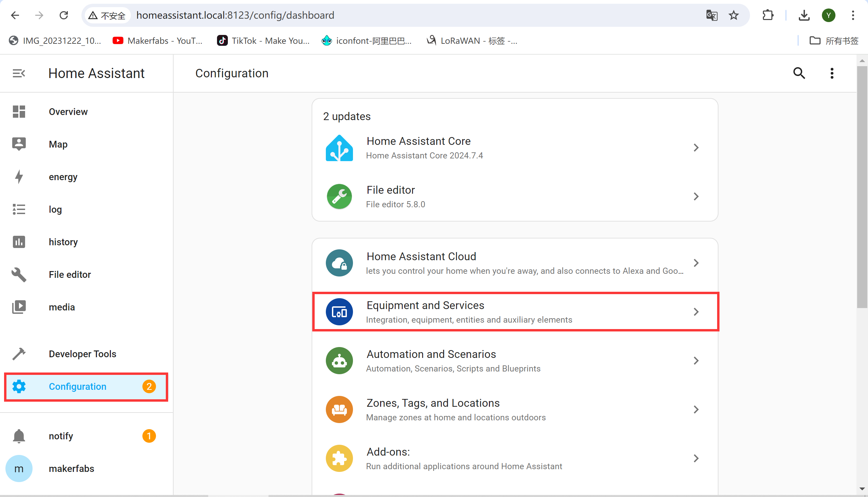The height and width of the screenshot is (497, 868).
Task: Select history in the sidebar
Action: point(86,242)
